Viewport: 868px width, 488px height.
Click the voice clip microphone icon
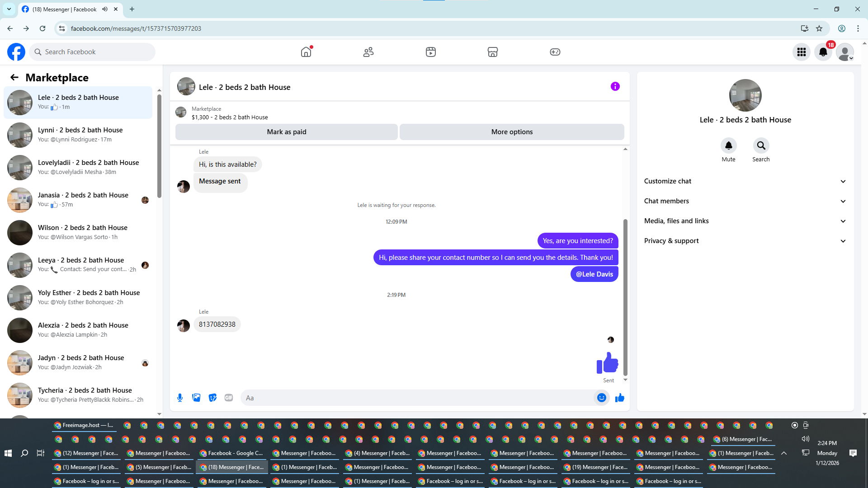point(180,398)
